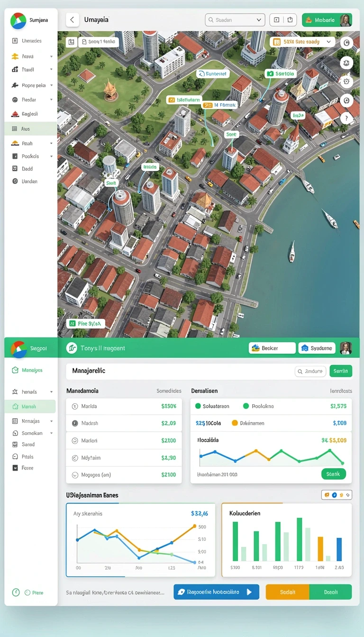Select the Uterades item in sidebar
The width and height of the screenshot is (364, 637).
(x=31, y=41)
